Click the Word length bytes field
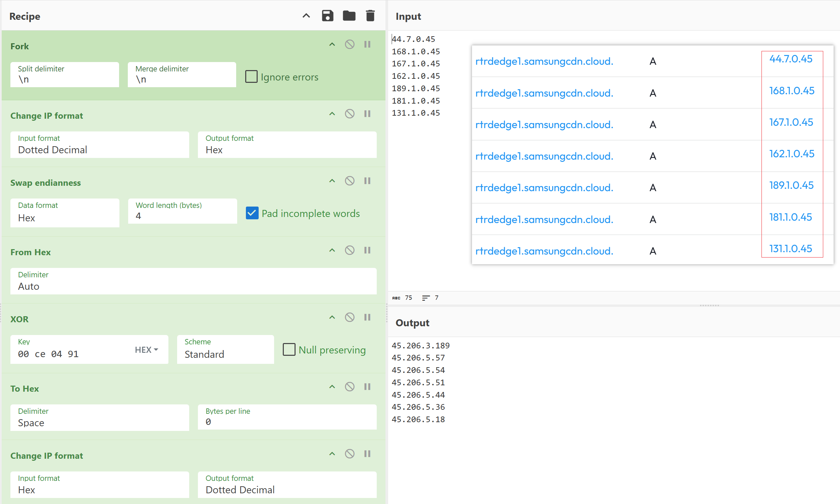 point(182,216)
